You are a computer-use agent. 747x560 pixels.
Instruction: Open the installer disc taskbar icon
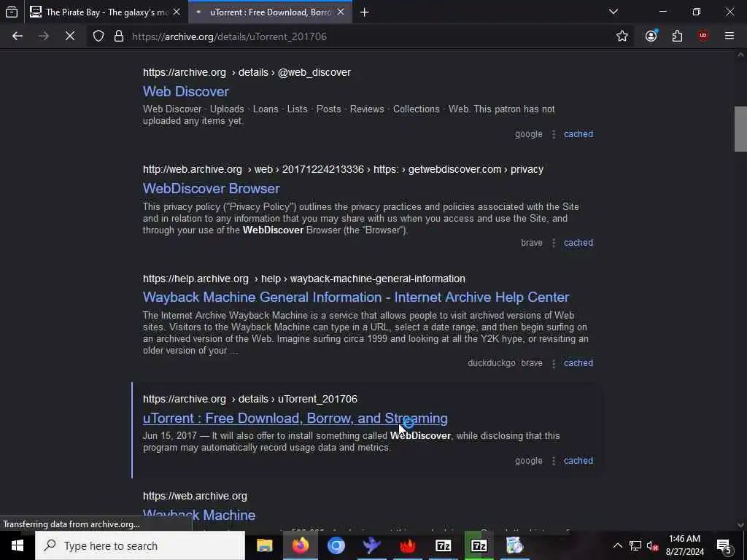(514, 545)
